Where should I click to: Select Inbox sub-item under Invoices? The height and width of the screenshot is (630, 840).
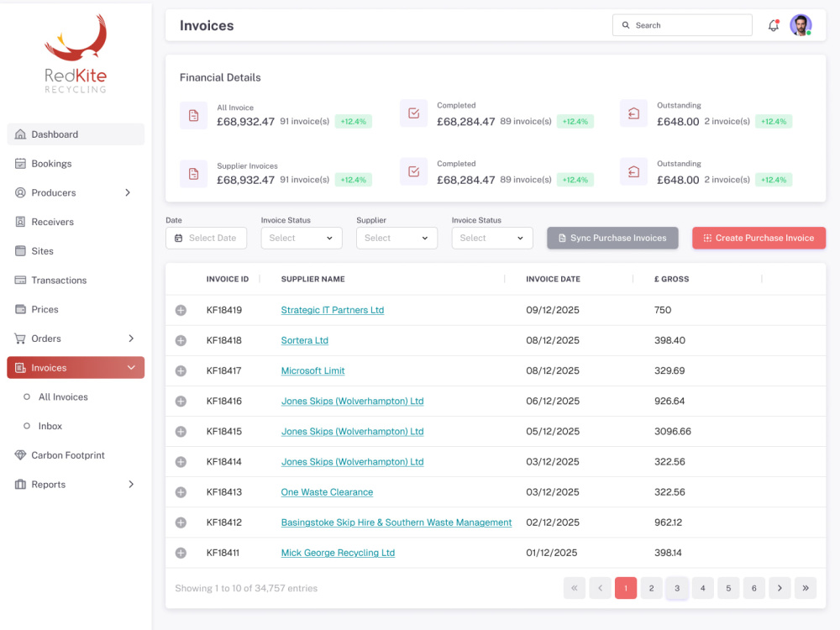click(50, 426)
